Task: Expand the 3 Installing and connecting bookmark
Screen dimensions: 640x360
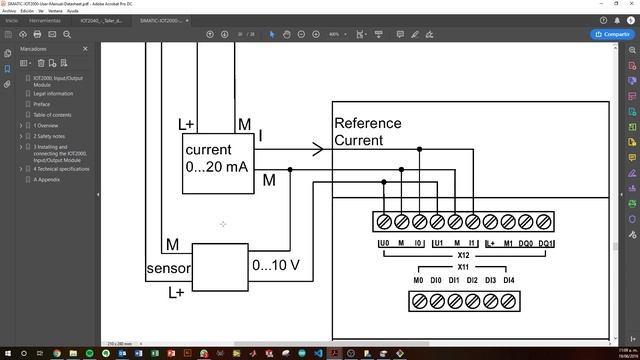Action: 21,147
